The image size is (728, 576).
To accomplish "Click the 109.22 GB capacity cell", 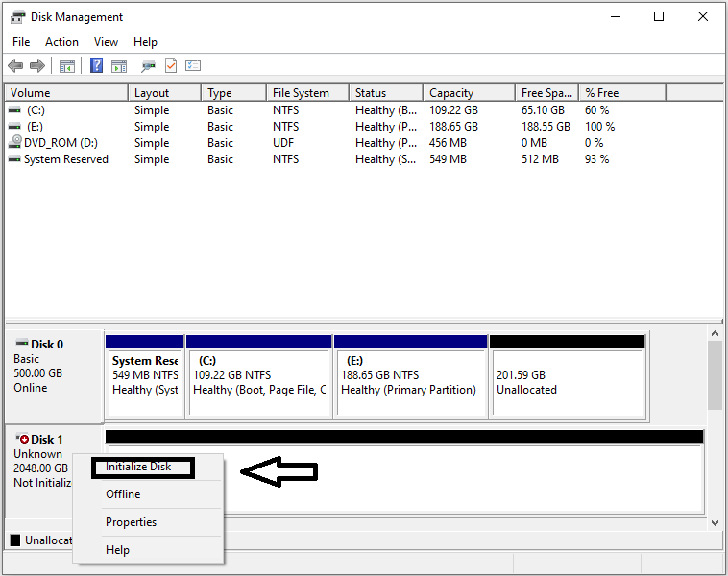I will (453, 110).
